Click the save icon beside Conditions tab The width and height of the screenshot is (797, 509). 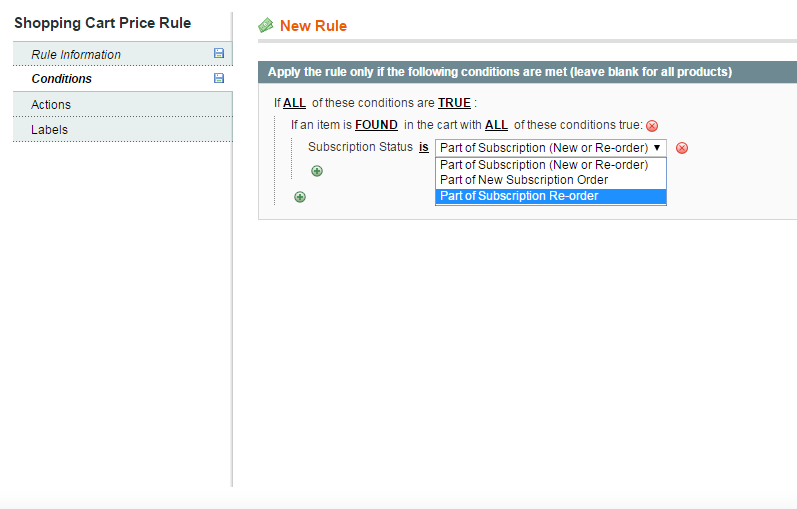coord(219,78)
